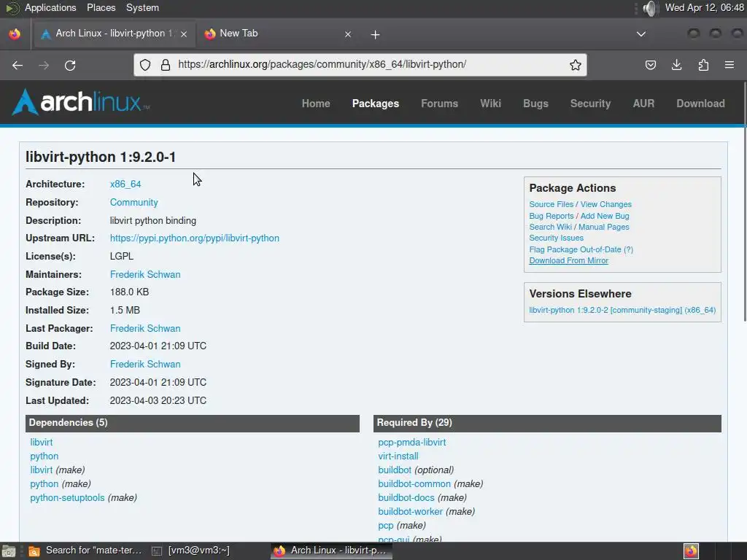Click the Arch Linux logo
The width and height of the screenshot is (747, 560).
(x=81, y=102)
